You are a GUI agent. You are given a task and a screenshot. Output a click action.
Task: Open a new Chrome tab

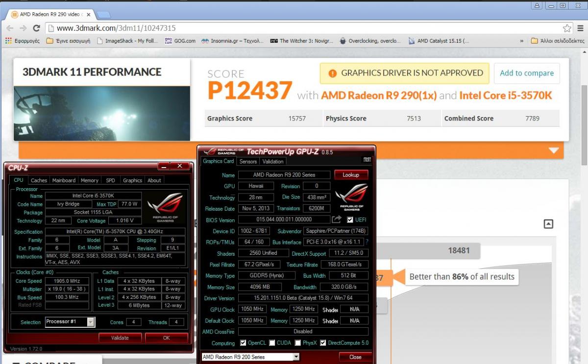pos(104,15)
